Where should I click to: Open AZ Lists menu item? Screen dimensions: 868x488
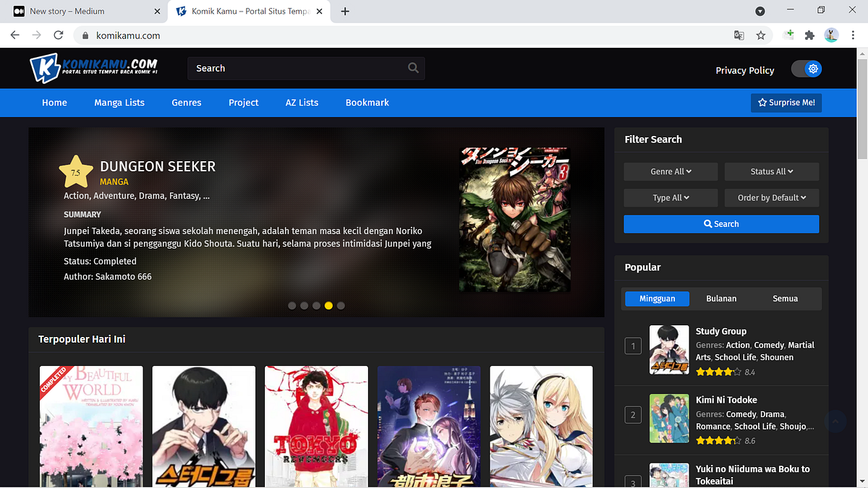[x=302, y=103]
